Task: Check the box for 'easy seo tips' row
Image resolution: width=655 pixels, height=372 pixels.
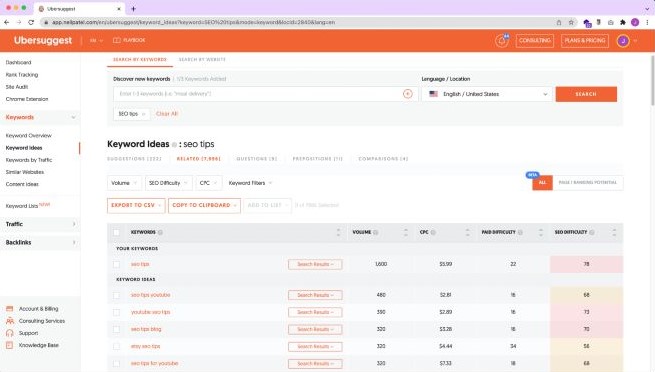Action: (117, 347)
